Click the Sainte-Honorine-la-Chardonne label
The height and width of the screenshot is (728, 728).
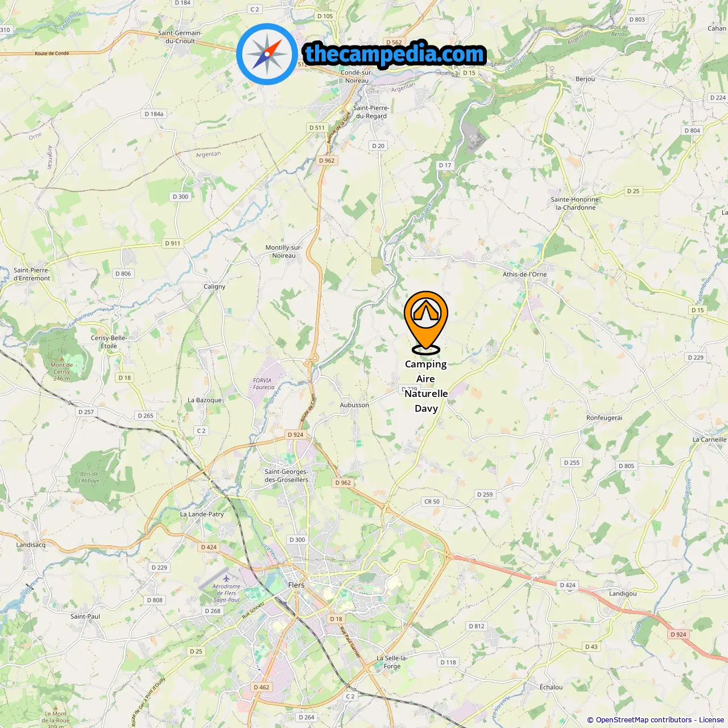tap(576, 204)
